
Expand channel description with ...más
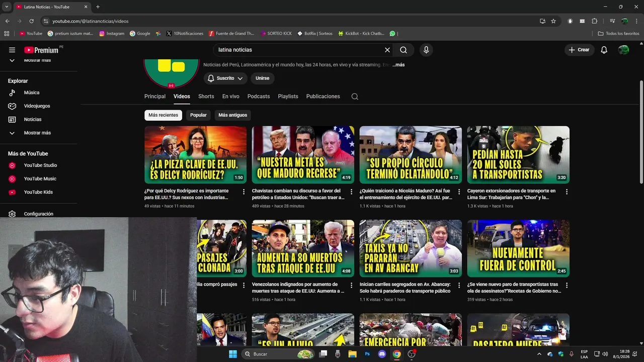pyautogui.click(x=398, y=65)
